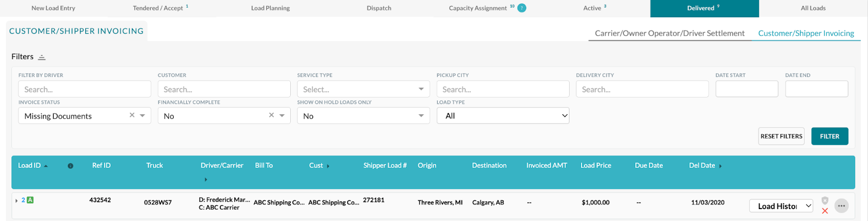Open the Dispatch tab
The width and height of the screenshot is (868, 221).
point(379,8)
